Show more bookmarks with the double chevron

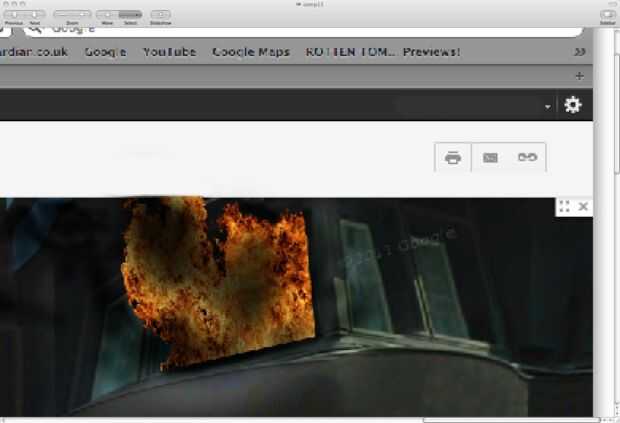tap(580, 52)
